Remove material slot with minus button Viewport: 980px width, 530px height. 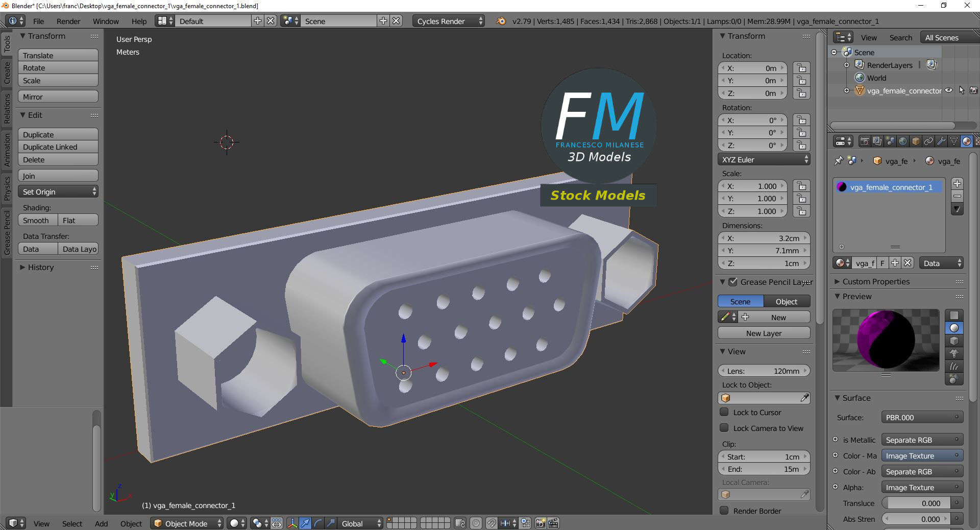coord(957,196)
